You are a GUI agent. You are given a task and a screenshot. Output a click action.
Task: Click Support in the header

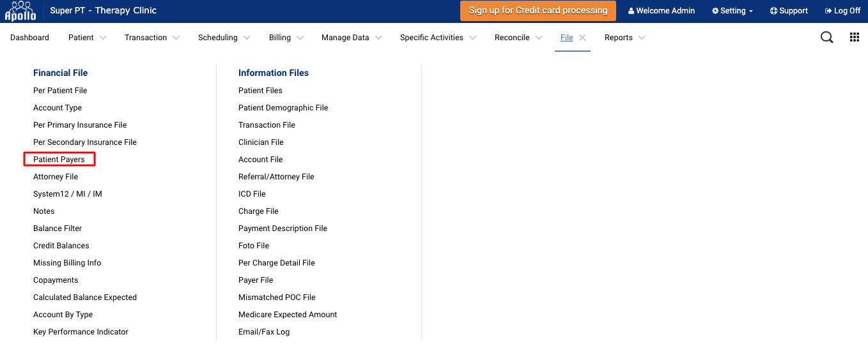click(x=789, y=11)
